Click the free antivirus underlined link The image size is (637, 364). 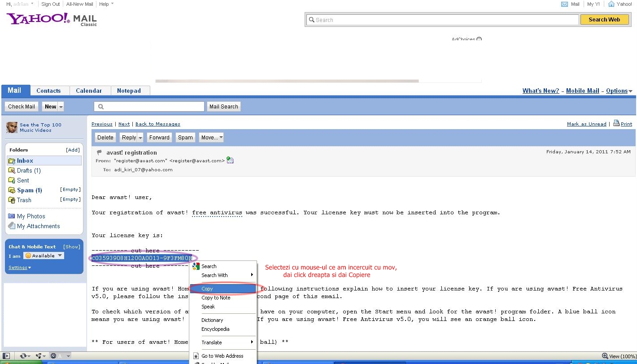[217, 213]
